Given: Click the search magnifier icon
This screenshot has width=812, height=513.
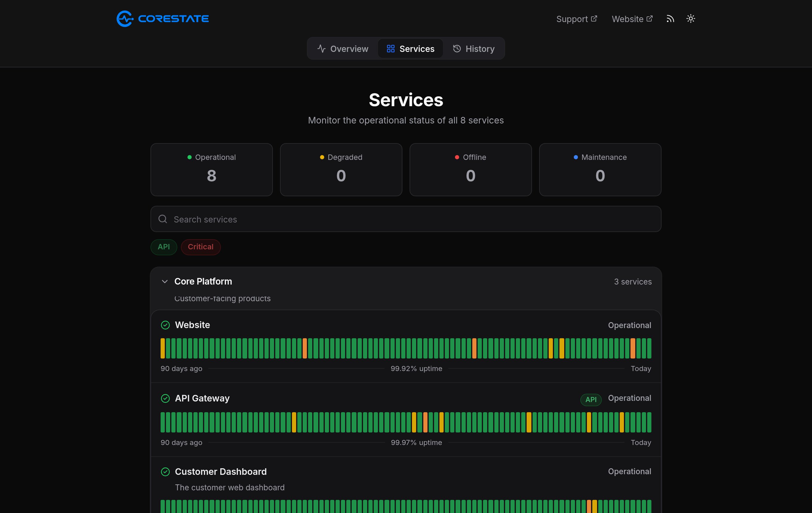Looking at the screenshot, I should click(x=163, y=219).
